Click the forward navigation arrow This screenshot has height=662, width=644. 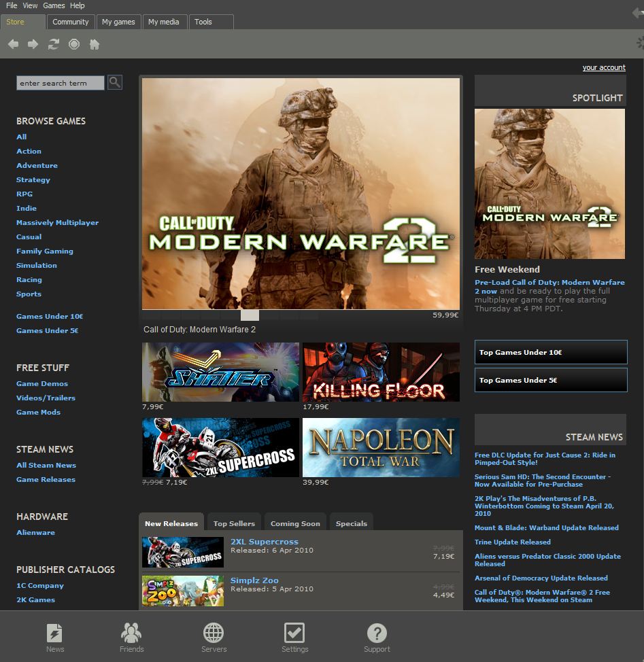pos(33,44)
